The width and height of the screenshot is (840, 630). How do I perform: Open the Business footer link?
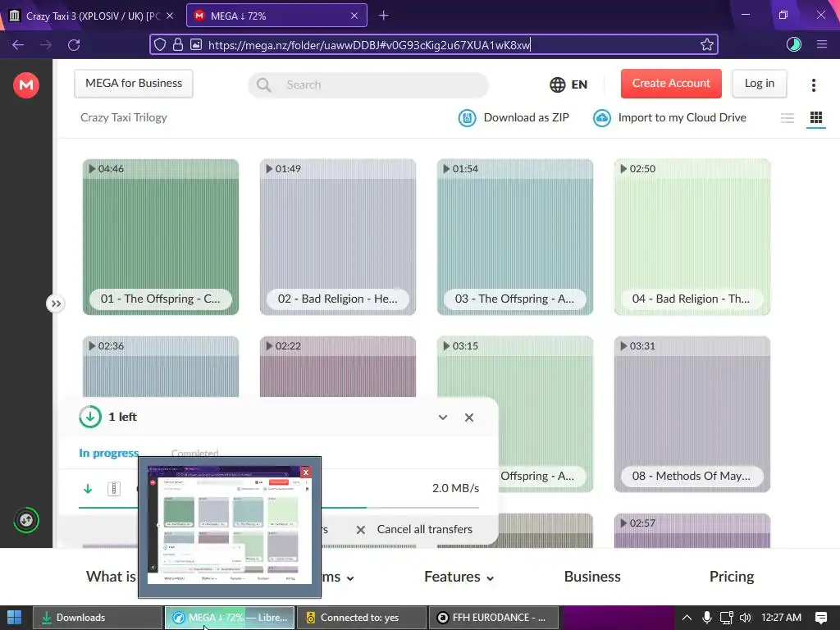(592, 577)
